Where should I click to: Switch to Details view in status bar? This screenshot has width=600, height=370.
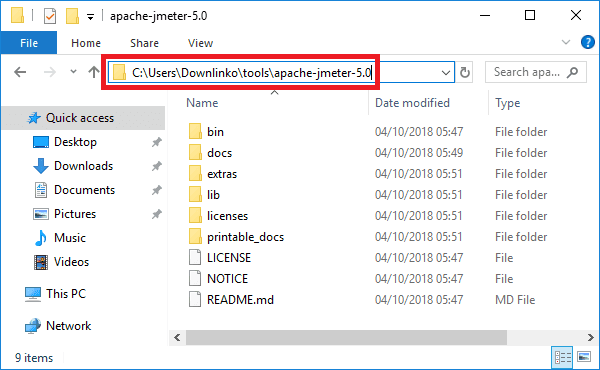562,357
